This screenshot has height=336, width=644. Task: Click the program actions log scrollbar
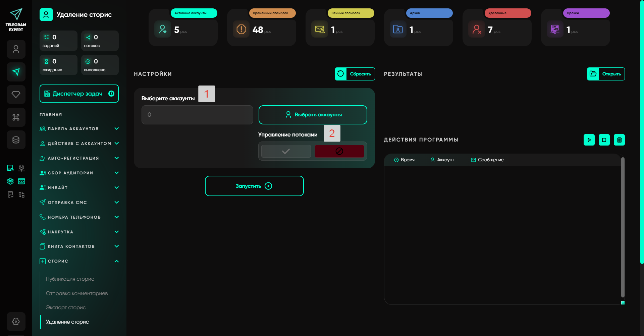(623, 228)
